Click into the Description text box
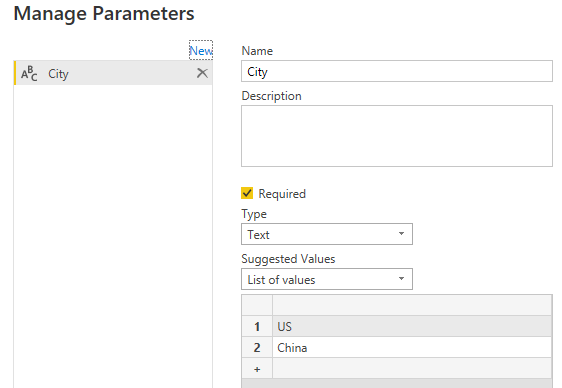This screenshot has width=562, height=388. 397,136
